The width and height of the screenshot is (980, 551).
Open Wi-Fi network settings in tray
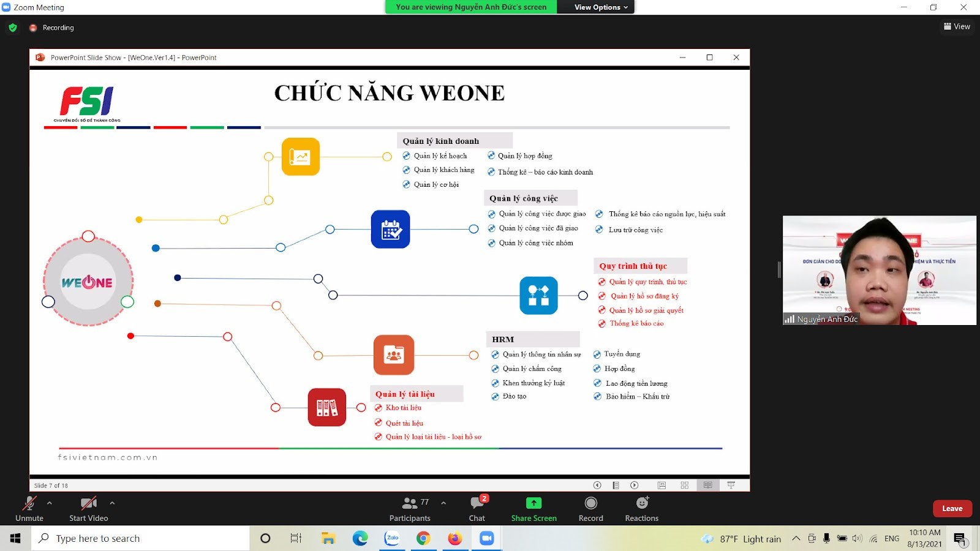873,538
